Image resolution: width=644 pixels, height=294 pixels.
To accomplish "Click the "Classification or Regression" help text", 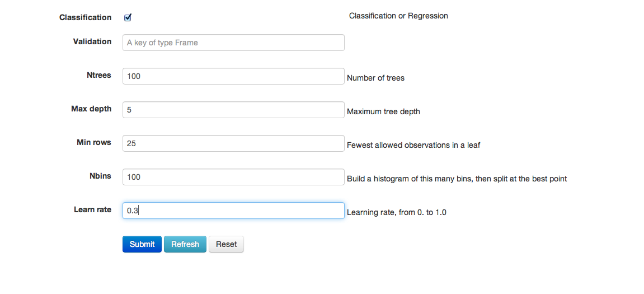I will [x=398, y=16].
